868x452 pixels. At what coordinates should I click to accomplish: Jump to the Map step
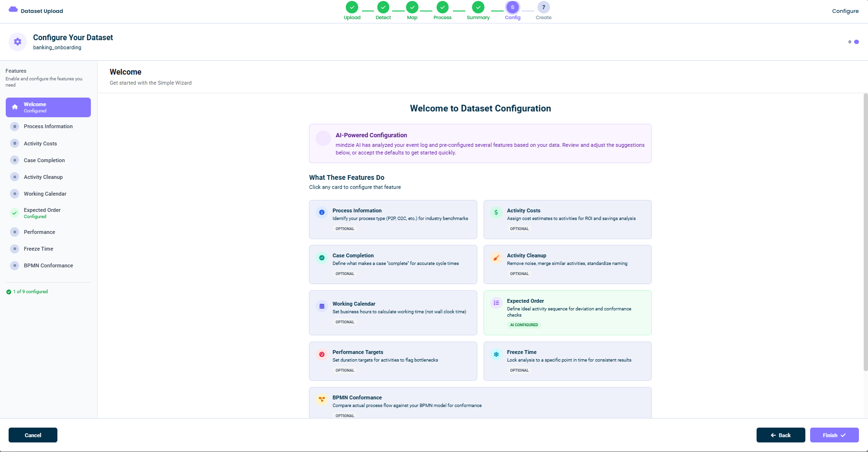[412, 11]
